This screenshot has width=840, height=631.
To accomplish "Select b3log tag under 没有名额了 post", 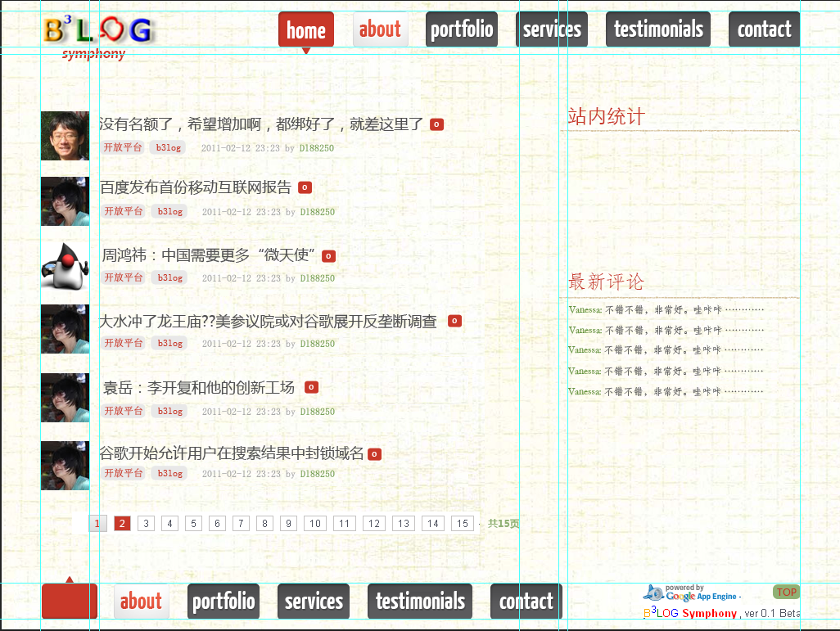I will click(x=168, y=147).
